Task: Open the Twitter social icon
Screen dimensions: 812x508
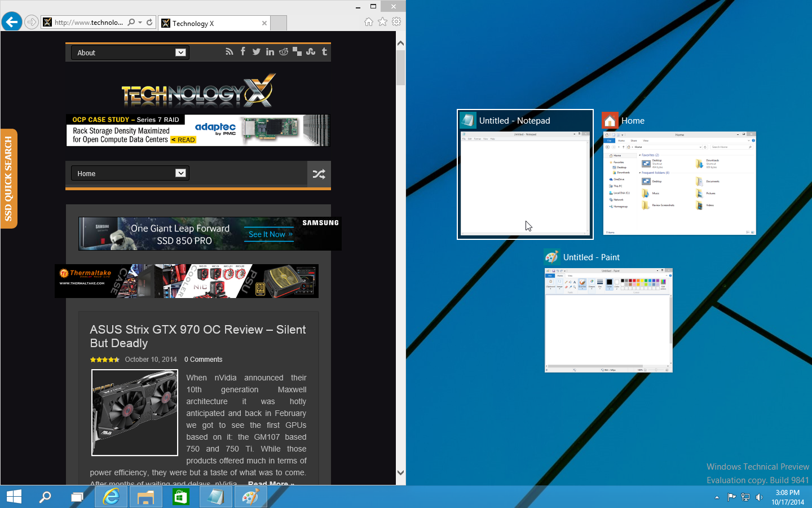Action: click(257, 52)
